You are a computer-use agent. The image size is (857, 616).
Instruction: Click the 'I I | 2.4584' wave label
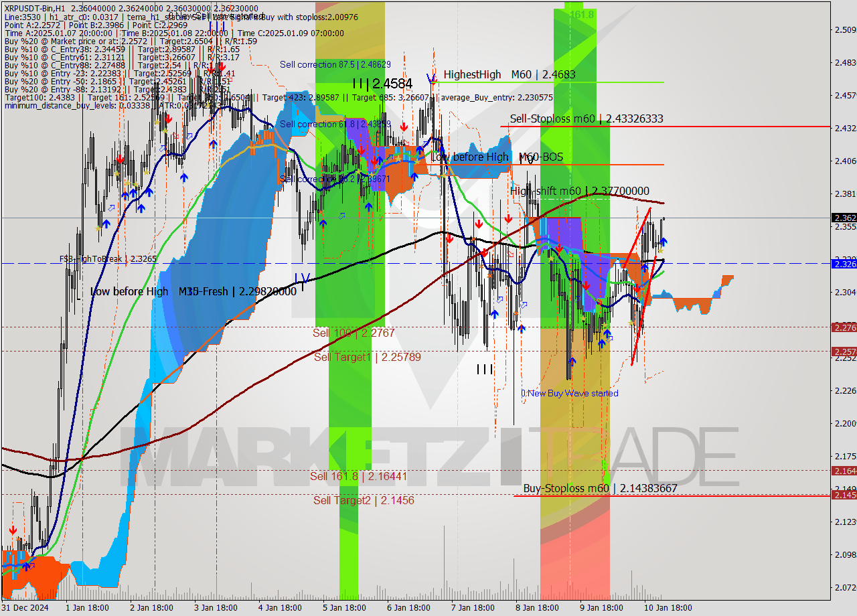click(383, 84)
